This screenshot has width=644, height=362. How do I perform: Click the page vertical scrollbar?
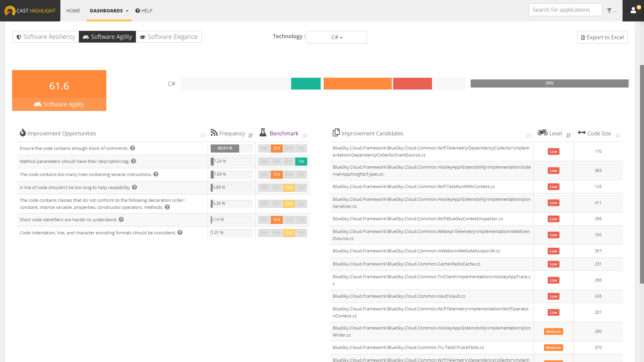click(x=642, y=174)
